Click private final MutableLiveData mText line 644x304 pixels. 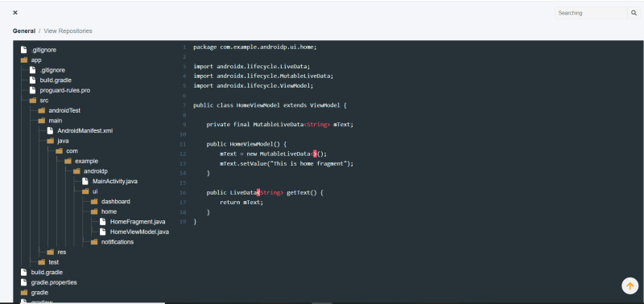[279, 125]
